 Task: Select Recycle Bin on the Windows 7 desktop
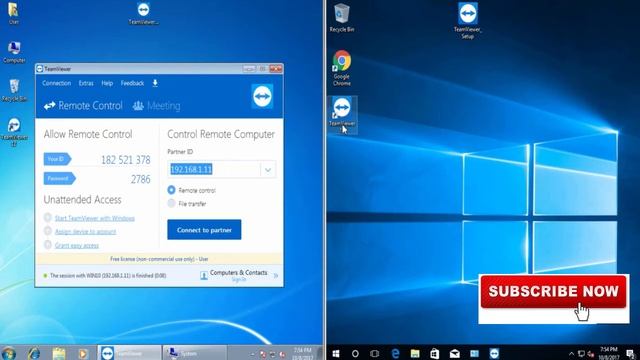pyautogui.click(x=14, y=90)
